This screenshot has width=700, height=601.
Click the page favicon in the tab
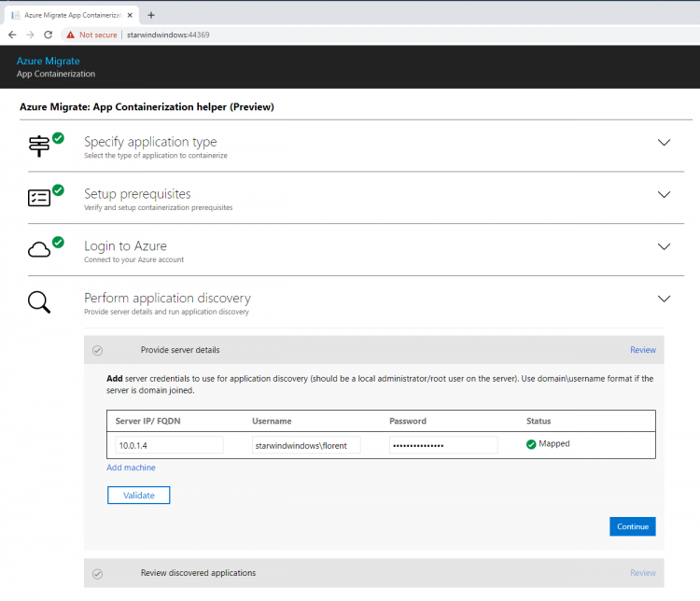tap(16, 15)
